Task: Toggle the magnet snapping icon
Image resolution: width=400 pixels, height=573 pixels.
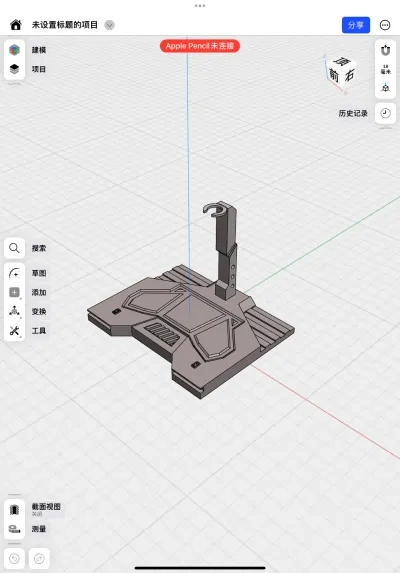Action: pyautogui.click(x=385, y=50)
